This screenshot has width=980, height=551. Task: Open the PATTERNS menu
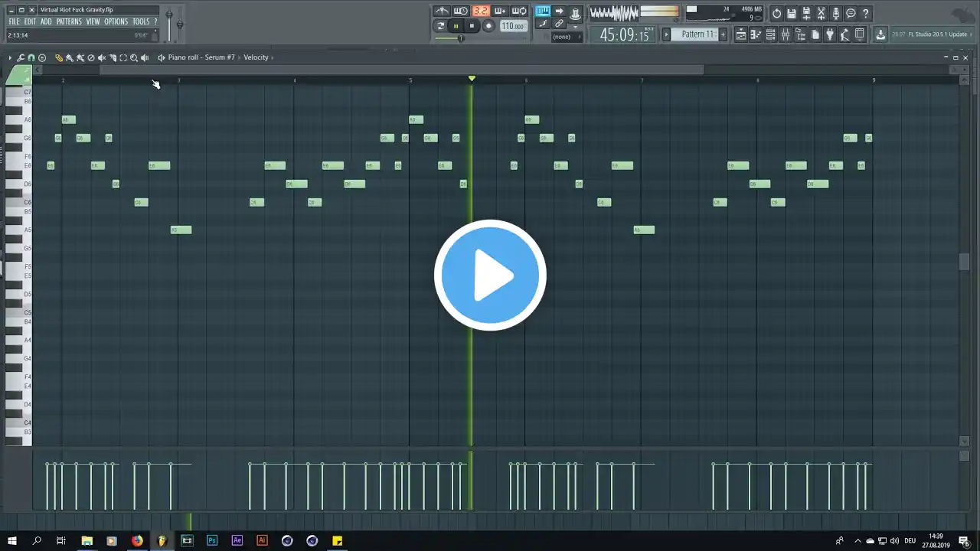click(x=69, y=22)
